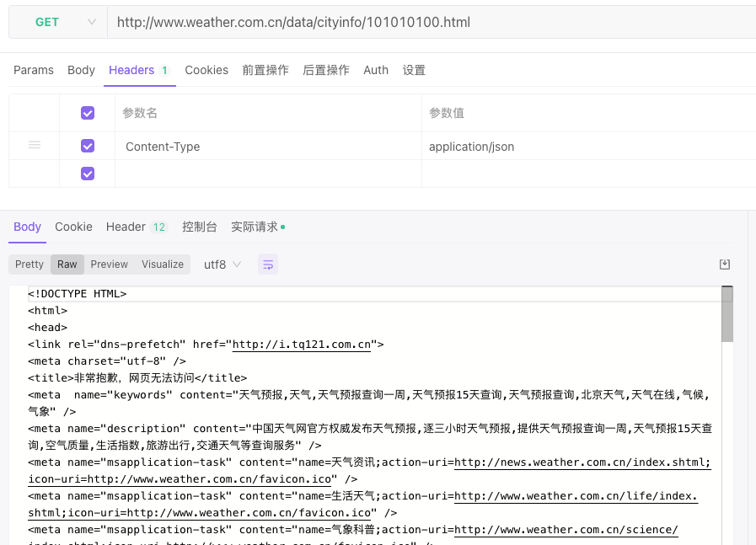Open the utf8 encoding dropdown
This screenshot has width=756, height=545.
223,264
